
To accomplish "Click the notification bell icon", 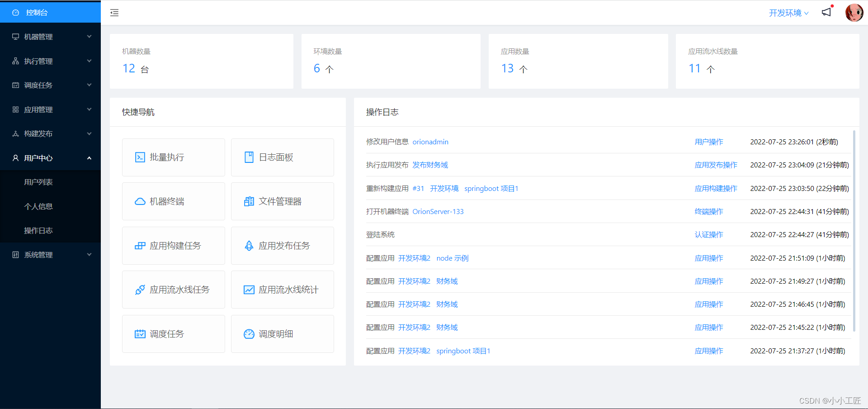I will [x=826, y=12].
